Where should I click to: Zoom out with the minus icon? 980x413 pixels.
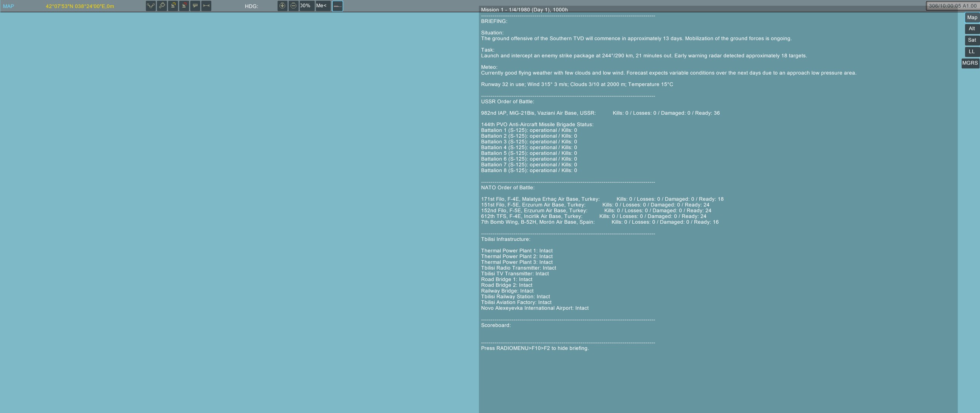pos(294,6)
